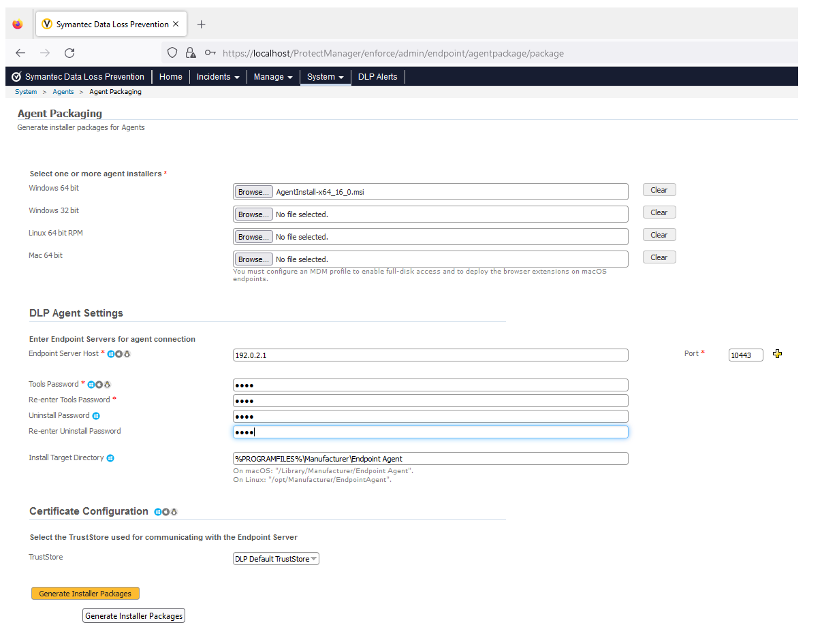Screen dimensions: 822x644
Task: Click the Linux penguin beside Tools Password
Action: tap(107, 385)
